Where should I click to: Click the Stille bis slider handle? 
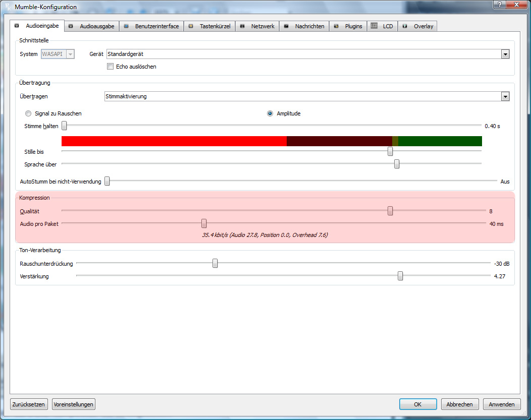[x=390, y=151]
